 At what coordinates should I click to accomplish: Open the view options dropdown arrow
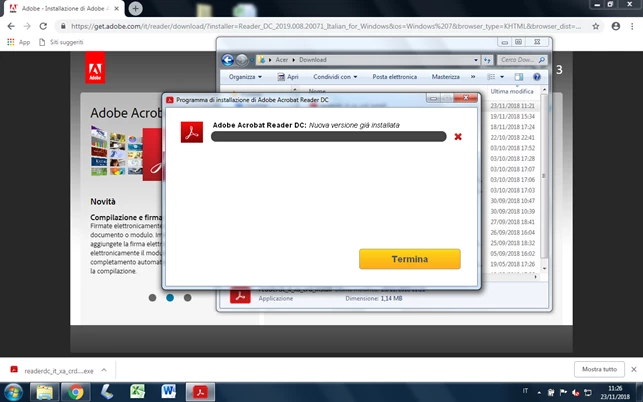(x=502, y=77)
